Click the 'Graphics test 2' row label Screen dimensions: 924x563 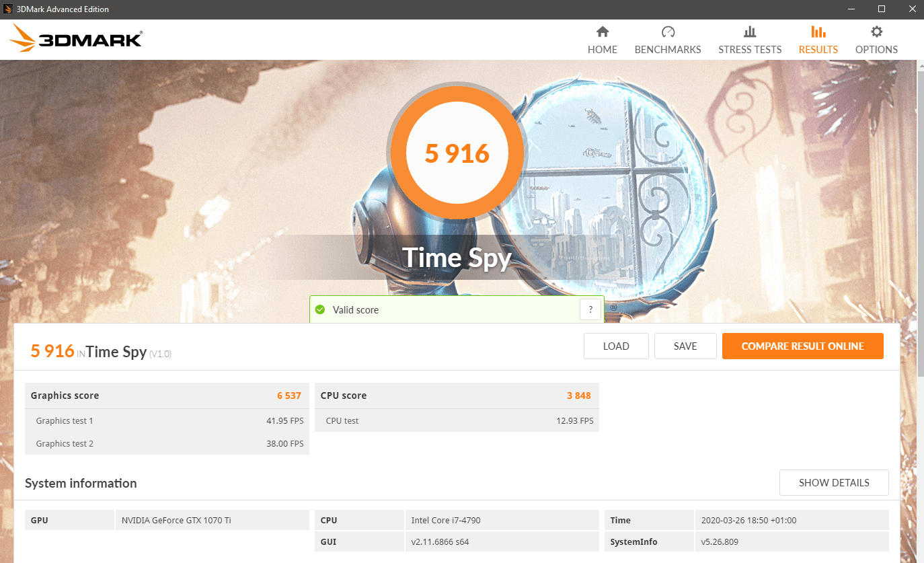coord(65,443)
